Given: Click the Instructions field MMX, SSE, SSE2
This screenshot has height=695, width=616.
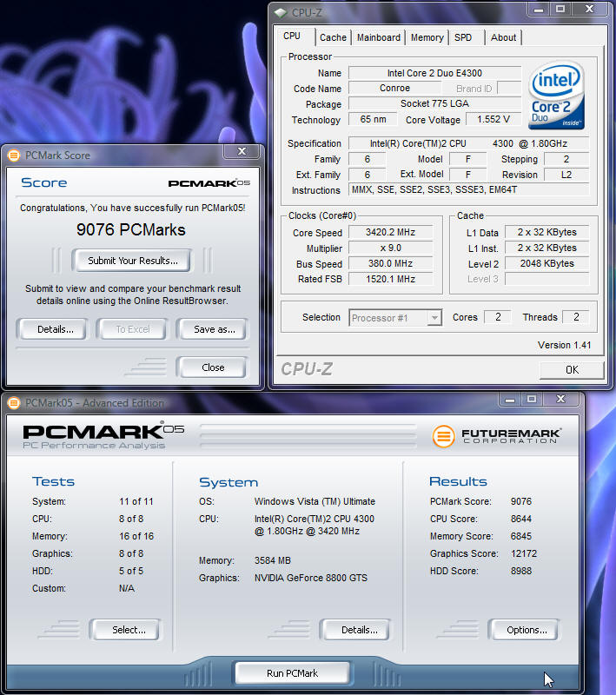Looking at the screenshot, I should (x=469, y=189).
